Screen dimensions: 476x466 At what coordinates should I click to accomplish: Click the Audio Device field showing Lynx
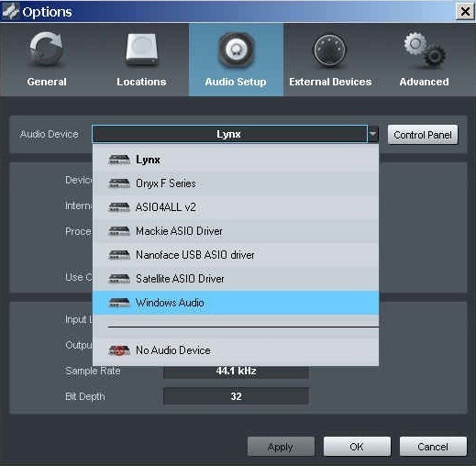229,134
